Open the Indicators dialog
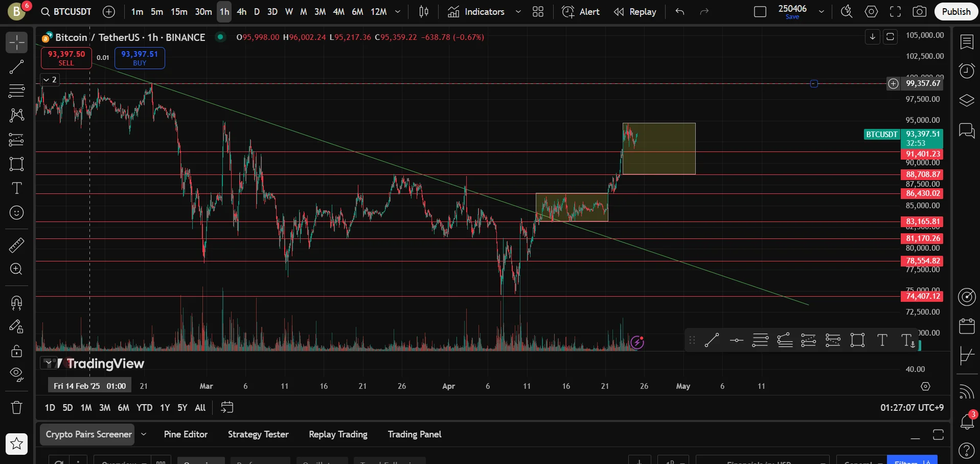The height and width of the screenshot is (464, 980). [476, 12]
